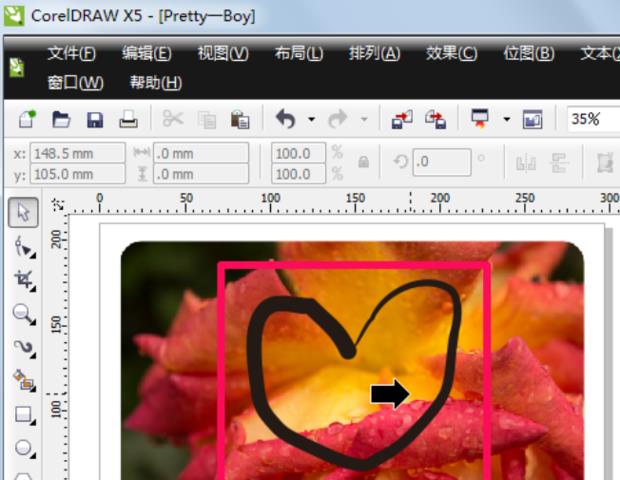Open the 位图(B) menu

pos(529,53)
